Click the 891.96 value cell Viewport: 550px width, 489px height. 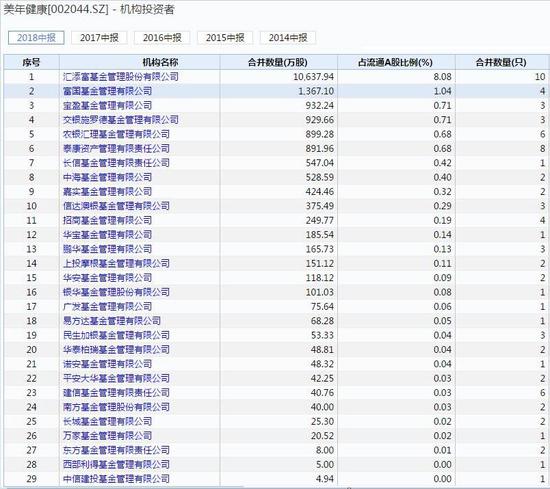320,149
